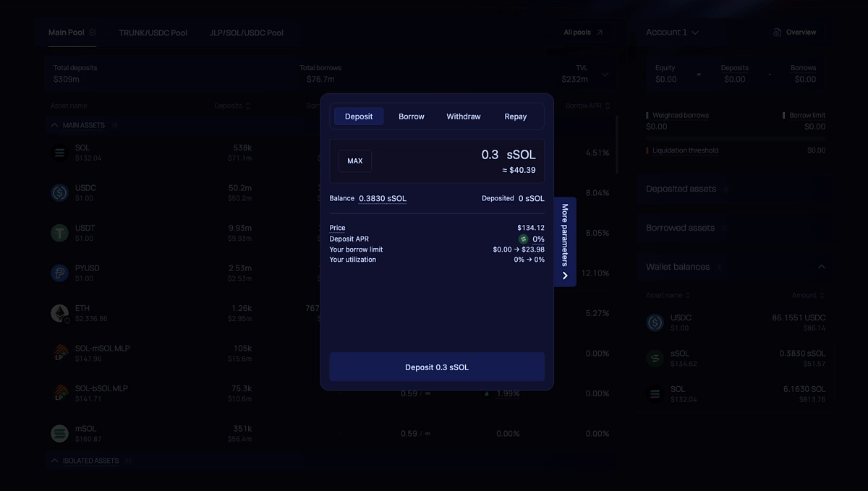
Task: Select the USDT token icon
Action: [59, 232]
